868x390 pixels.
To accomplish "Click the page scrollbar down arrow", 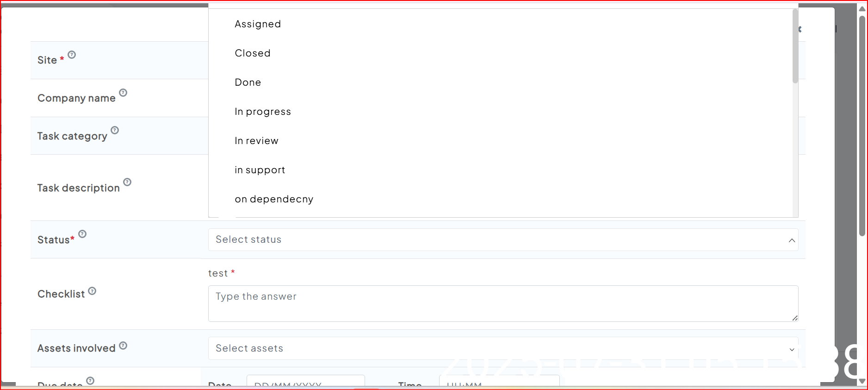I will click(862, 381).
